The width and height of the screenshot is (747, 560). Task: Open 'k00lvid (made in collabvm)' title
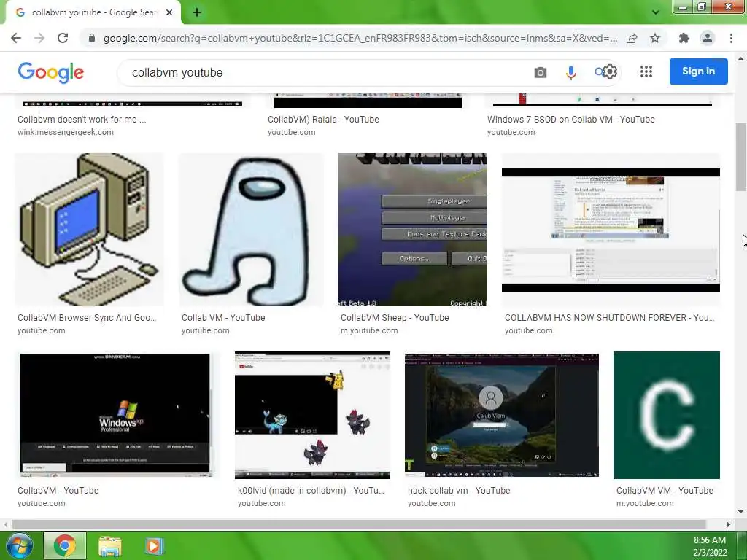[x=311, y=491]
